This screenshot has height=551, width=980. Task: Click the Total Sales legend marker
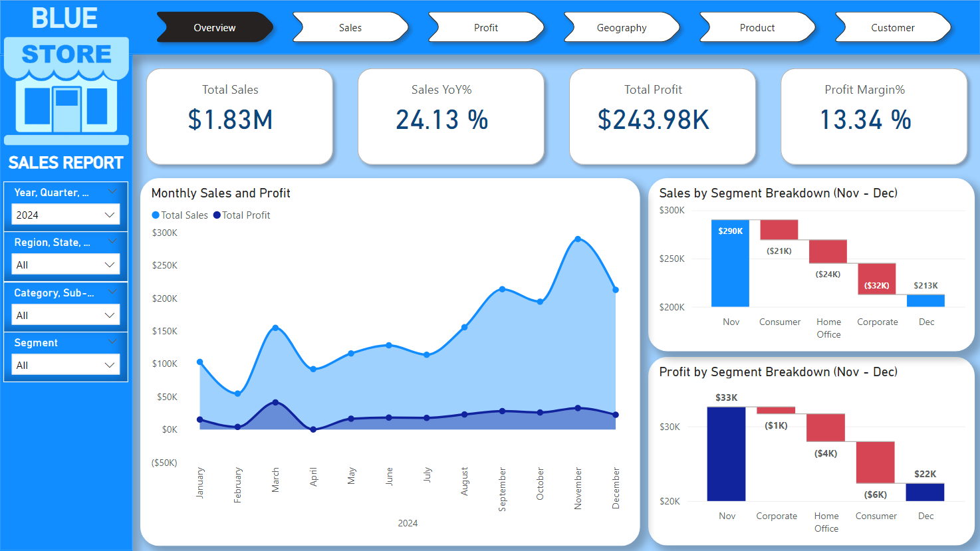click(x=156, y=215)
